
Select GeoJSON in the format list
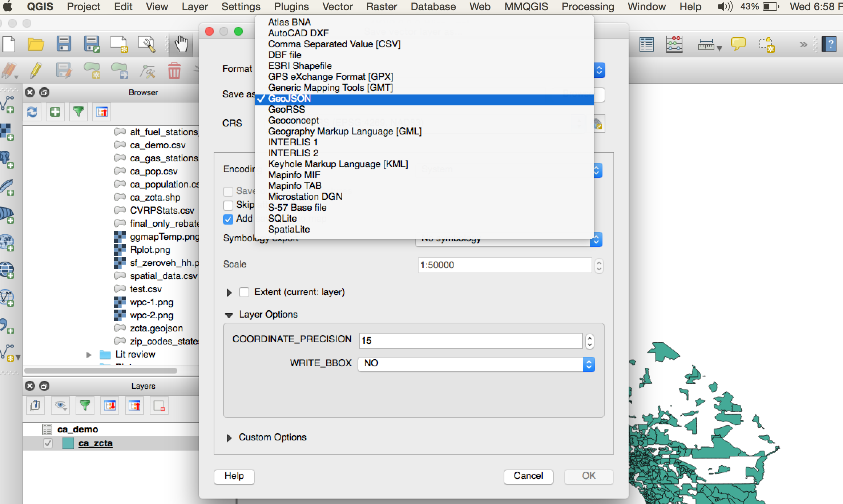point(424,100)
